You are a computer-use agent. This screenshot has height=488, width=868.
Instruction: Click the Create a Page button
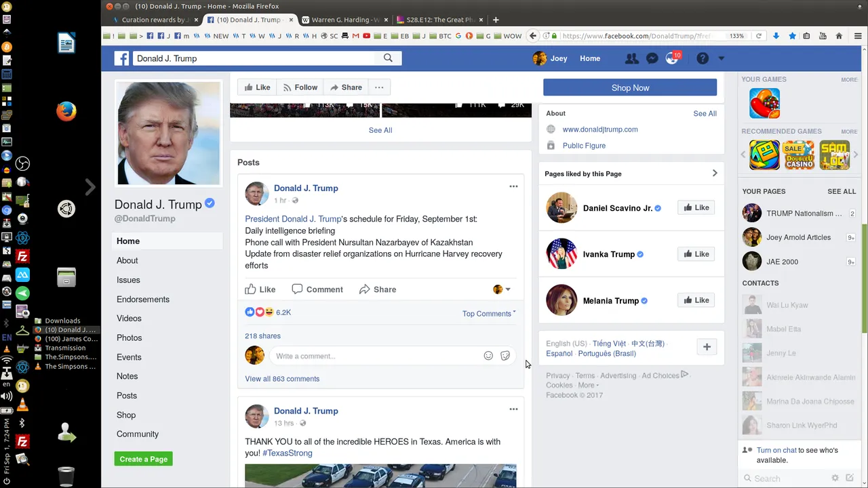coord(143,459)
